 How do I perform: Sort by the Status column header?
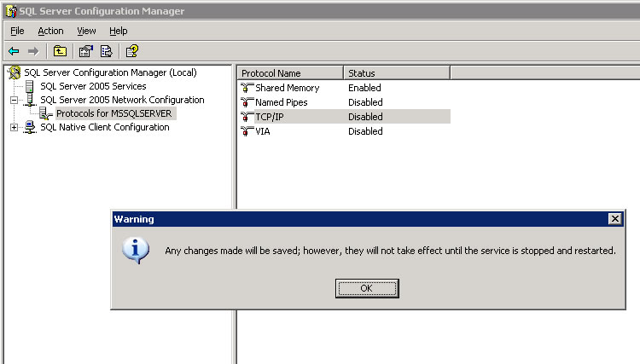pos(397,73)
